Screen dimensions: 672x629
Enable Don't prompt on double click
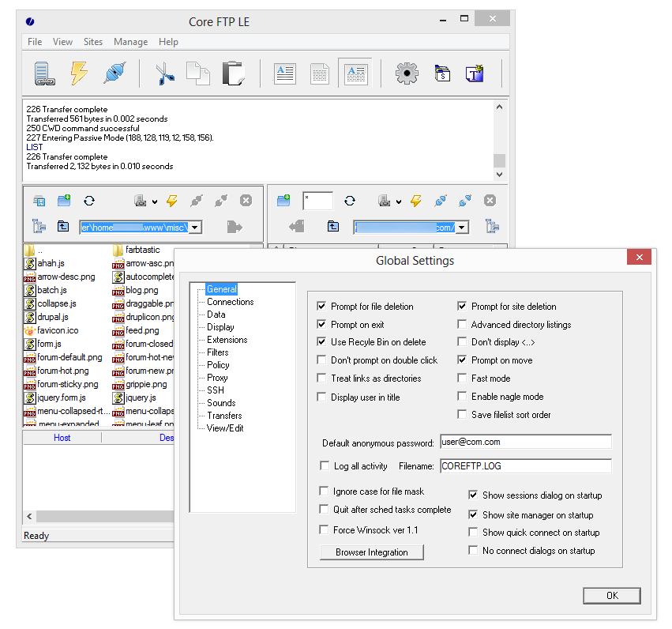coord(321,360)
